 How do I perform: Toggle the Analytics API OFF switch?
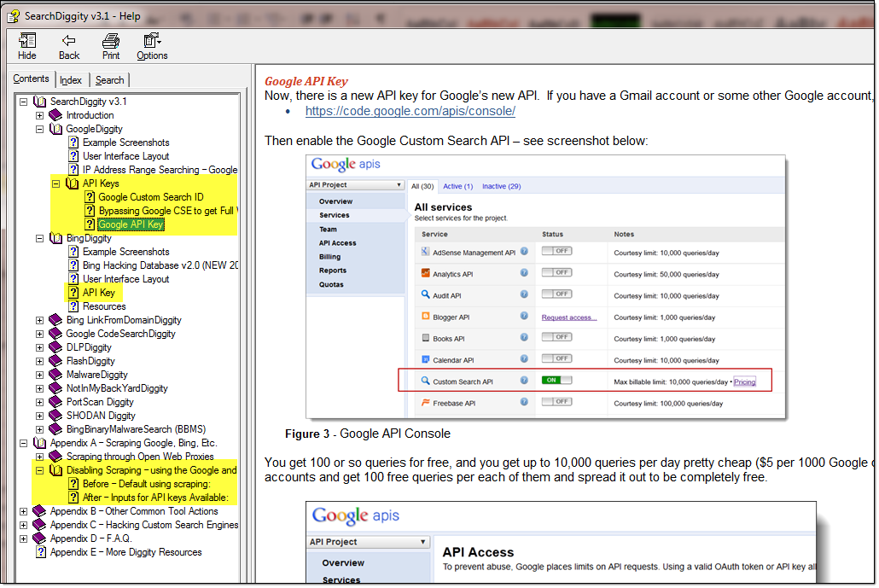[x=556, y=272]
